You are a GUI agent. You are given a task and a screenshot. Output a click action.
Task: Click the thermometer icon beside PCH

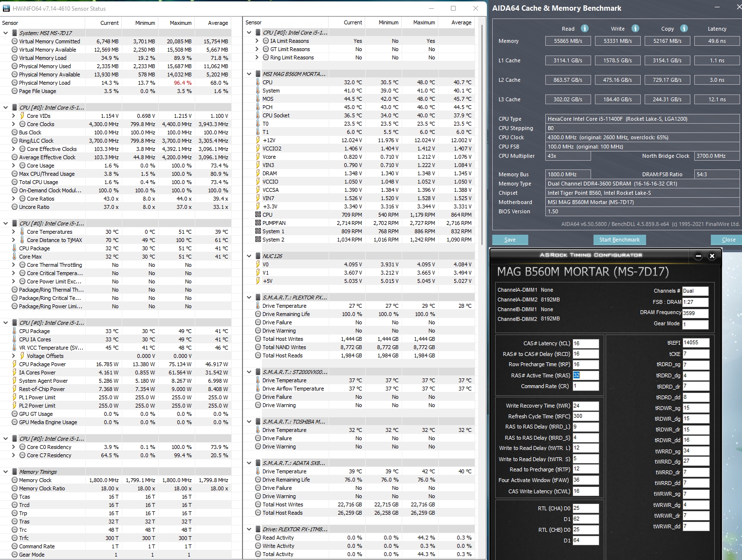pos(258,107)
